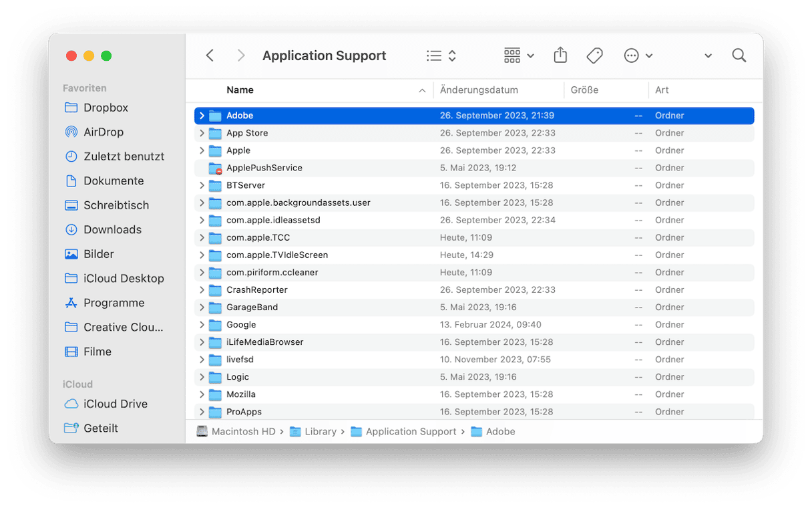812x508 pixels.
Task: Click the 10. November 2023, 07:55 date
Action: pos(495,360)
